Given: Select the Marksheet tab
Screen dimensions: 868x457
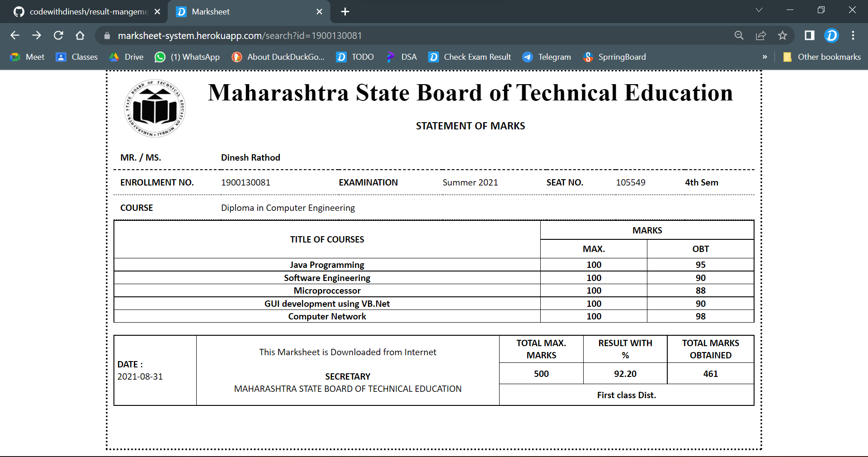Looking at the screenshot, I should 249,12.
